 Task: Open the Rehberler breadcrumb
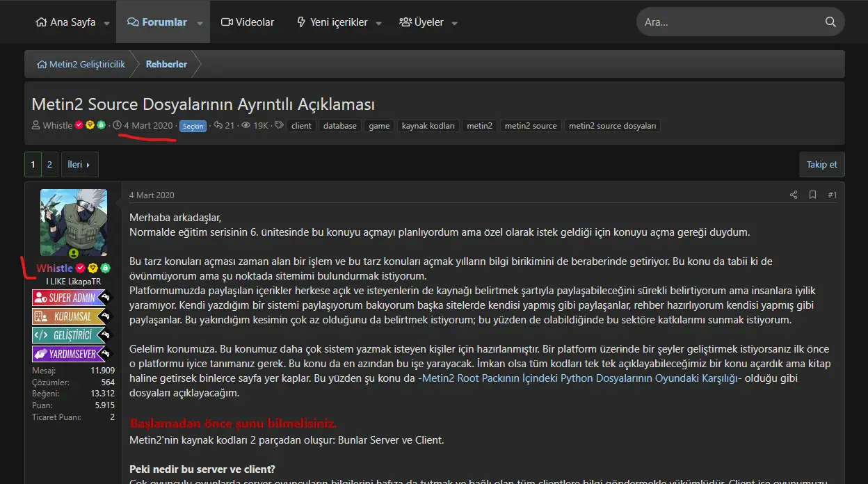[166, 64]
